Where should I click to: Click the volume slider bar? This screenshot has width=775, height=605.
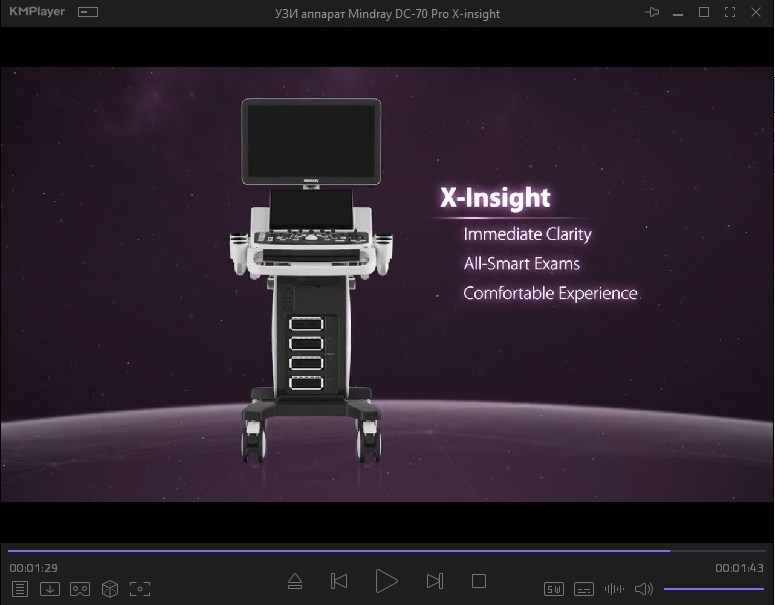pyautogui.click(x=713, y=589)
